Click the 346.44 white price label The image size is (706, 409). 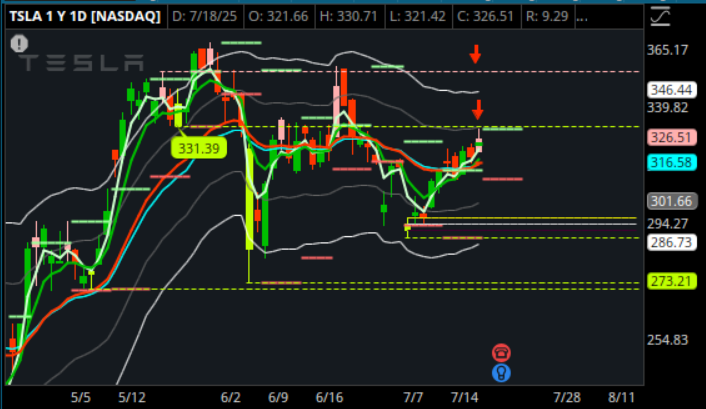tap(671, 90)
